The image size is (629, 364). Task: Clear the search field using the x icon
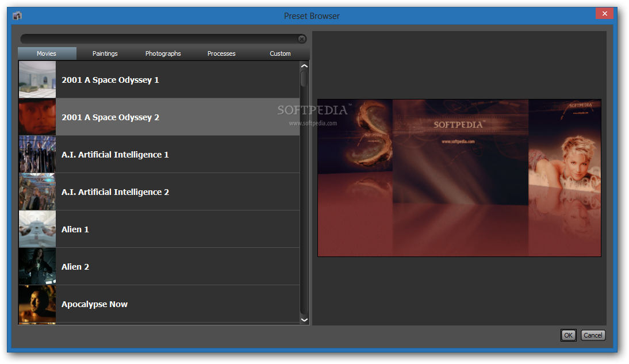(x=302, y=39)
